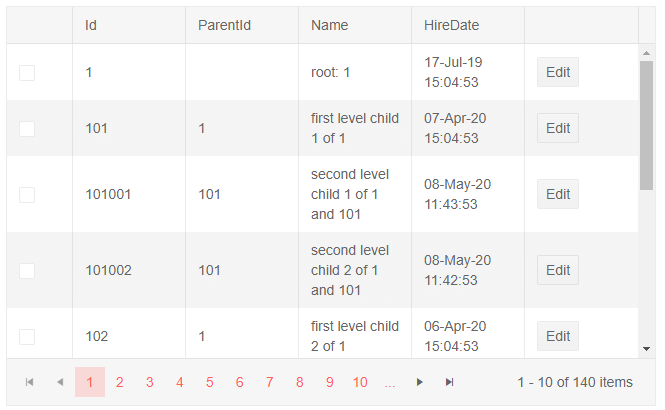The image size is (665, 410).
Task: Sort by the Id column header
Action: pos(92,25)
